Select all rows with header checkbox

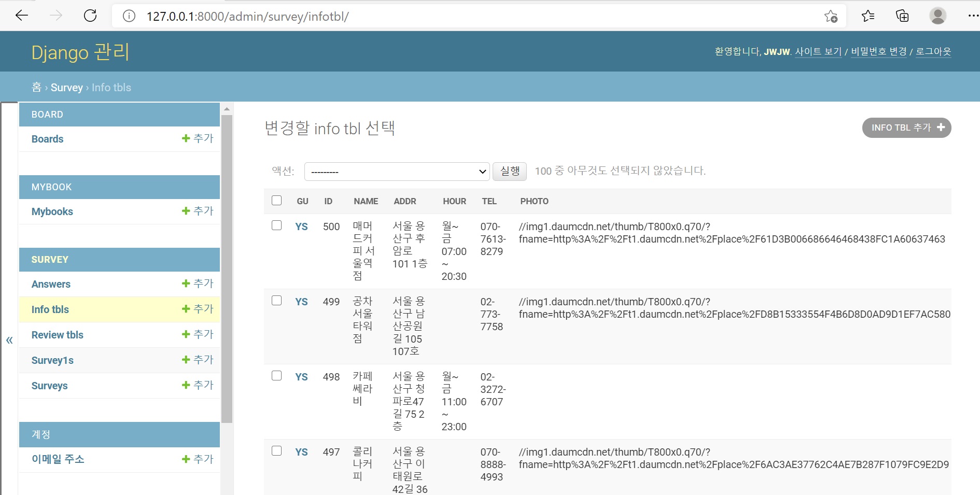click(x=277, y=201)
